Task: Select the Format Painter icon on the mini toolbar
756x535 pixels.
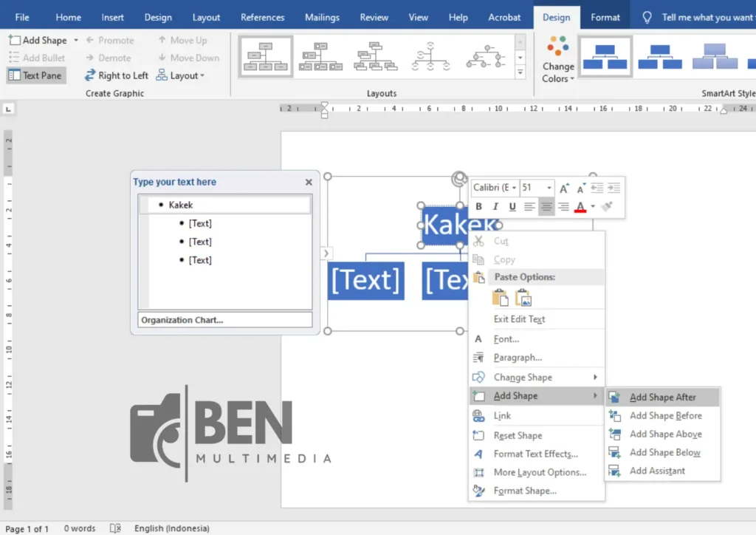Action: coord(606,206)
